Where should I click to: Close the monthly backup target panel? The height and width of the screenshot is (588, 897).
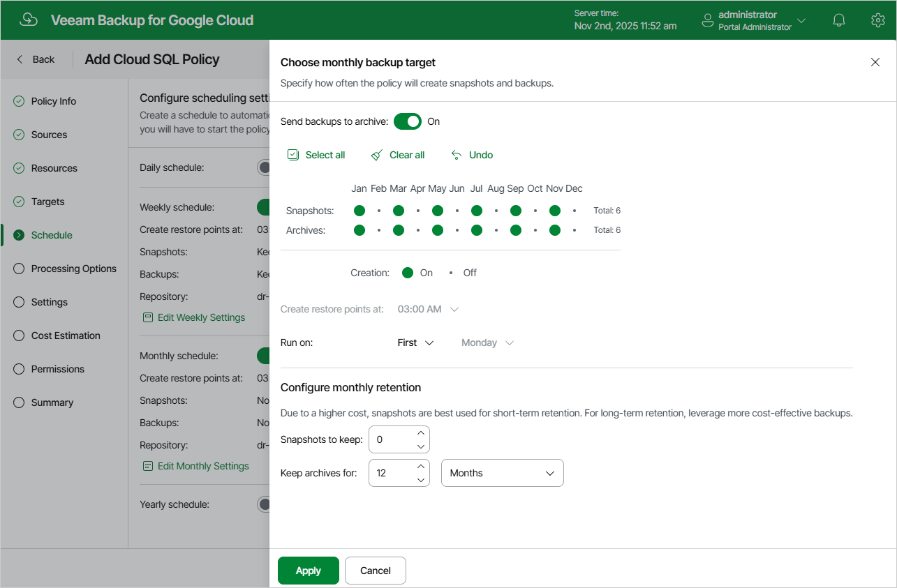[875, 62]
